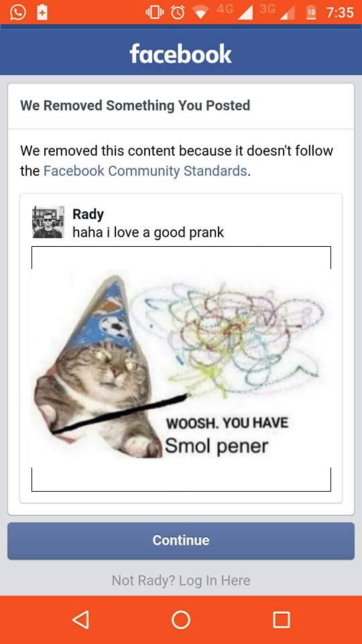Image resolution: width=362 pixels, height=644 pixels.
Task: Tap the Android back navigation triangle
Action: coord(81,619)
